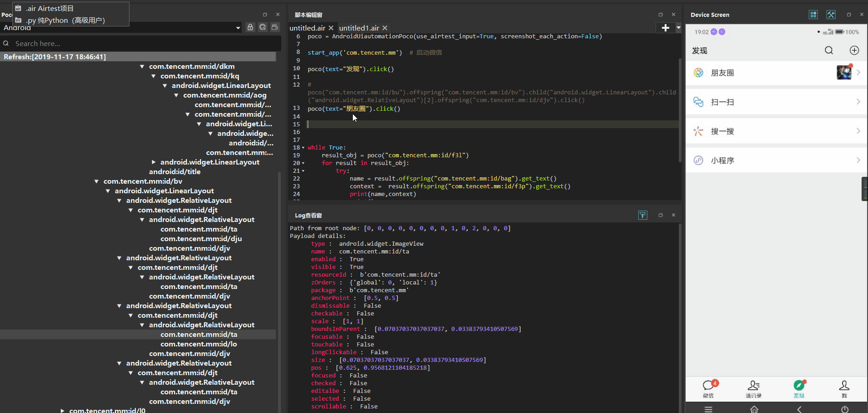Float the Log viewer panel
Screen dimensions: 868x413
(x=661, y=215)
